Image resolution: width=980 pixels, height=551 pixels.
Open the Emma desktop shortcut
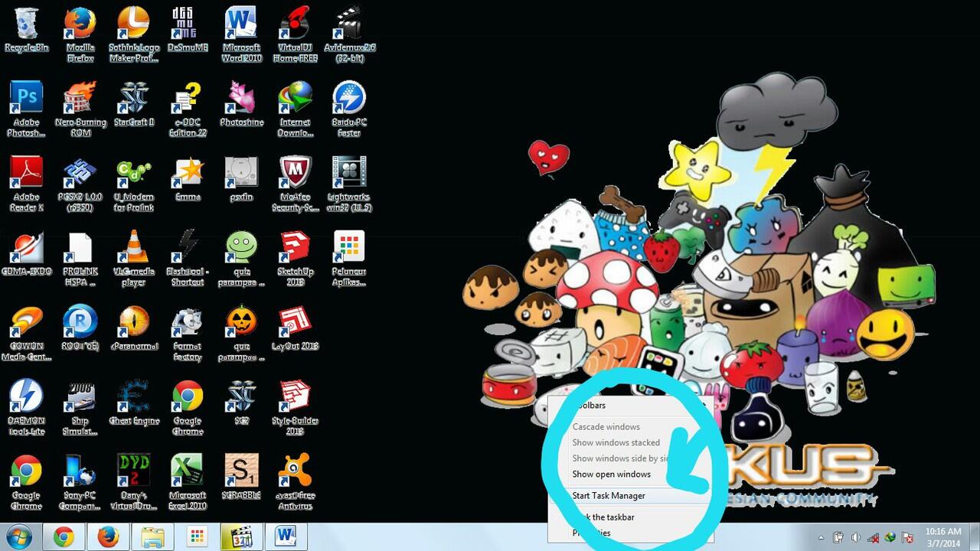click(188, 179)
